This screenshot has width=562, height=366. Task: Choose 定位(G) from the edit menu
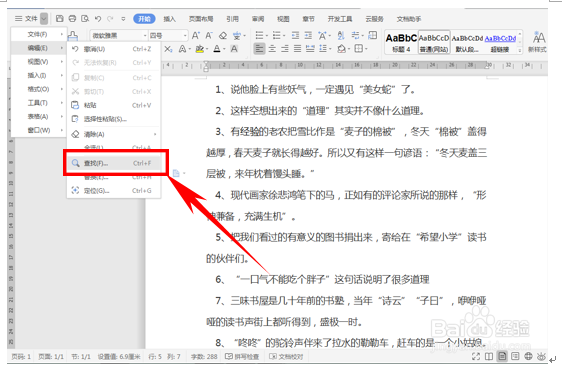[x=114, y=191]
